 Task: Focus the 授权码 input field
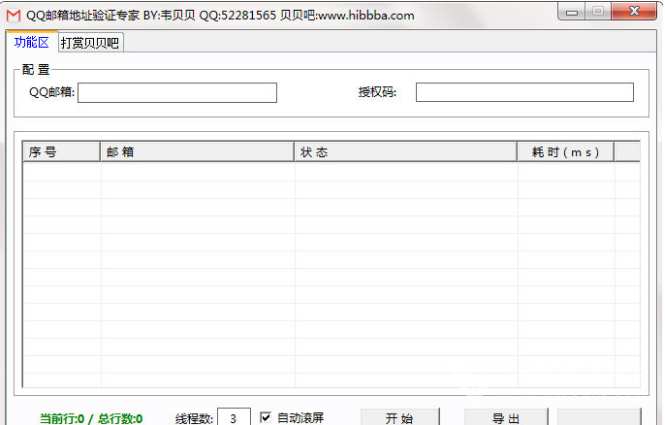[525, 92]
